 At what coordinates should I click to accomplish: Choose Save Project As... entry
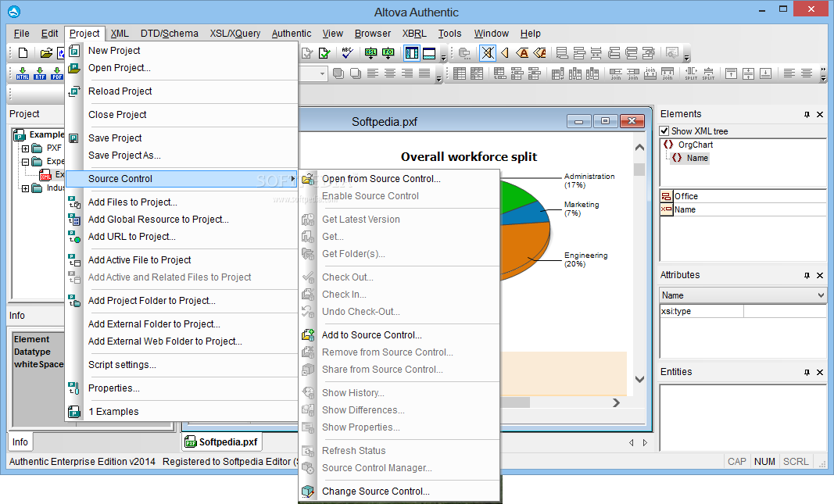coord(181,155)
